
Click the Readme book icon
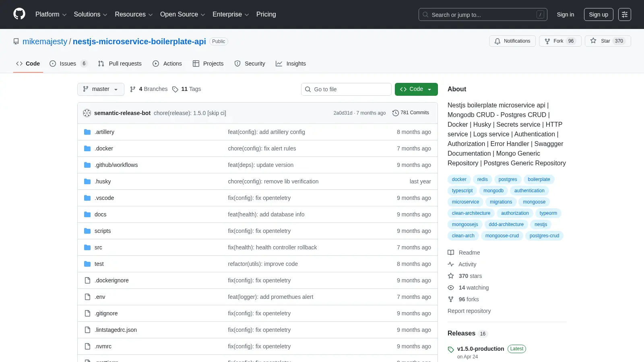(x=451, y=253)
